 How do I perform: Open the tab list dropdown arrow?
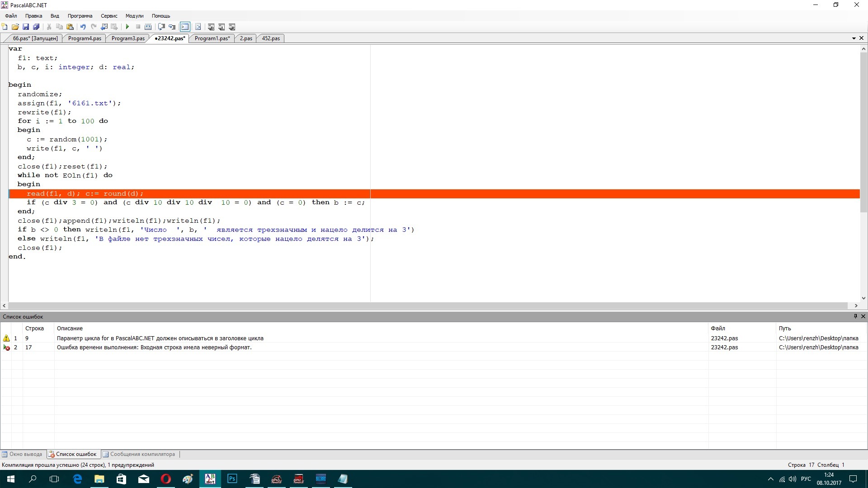coord(854,38)
